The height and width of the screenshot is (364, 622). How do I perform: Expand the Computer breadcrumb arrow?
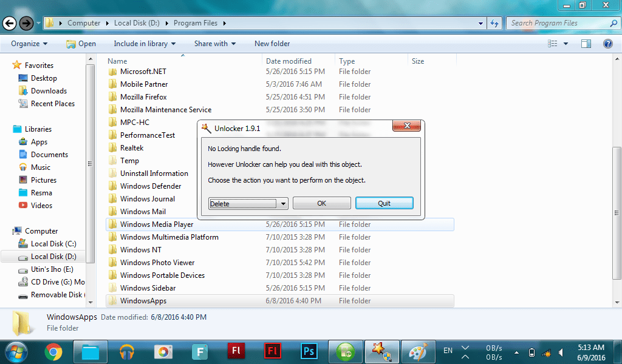point(107,24)
